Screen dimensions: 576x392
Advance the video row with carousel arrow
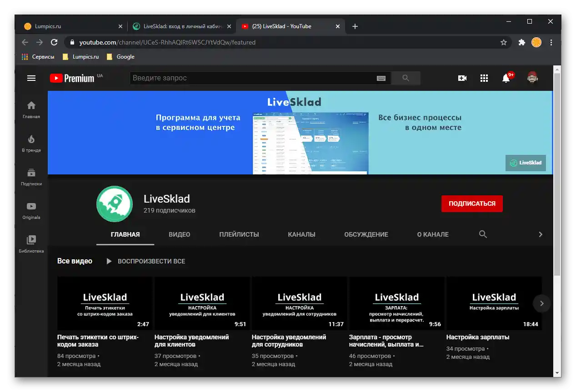click(x=541, y=303)
